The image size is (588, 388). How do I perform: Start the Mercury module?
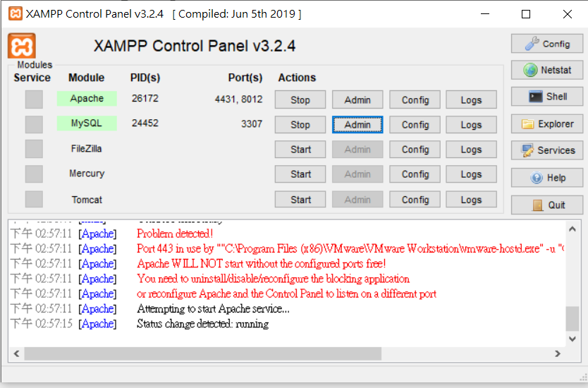[x=300, y=174]
